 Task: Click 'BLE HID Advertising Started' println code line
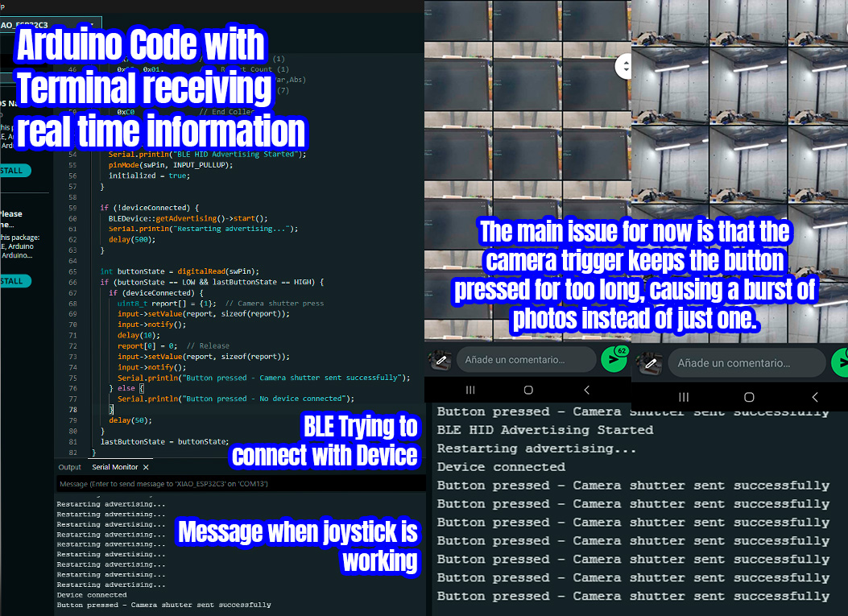pos(207,154)
